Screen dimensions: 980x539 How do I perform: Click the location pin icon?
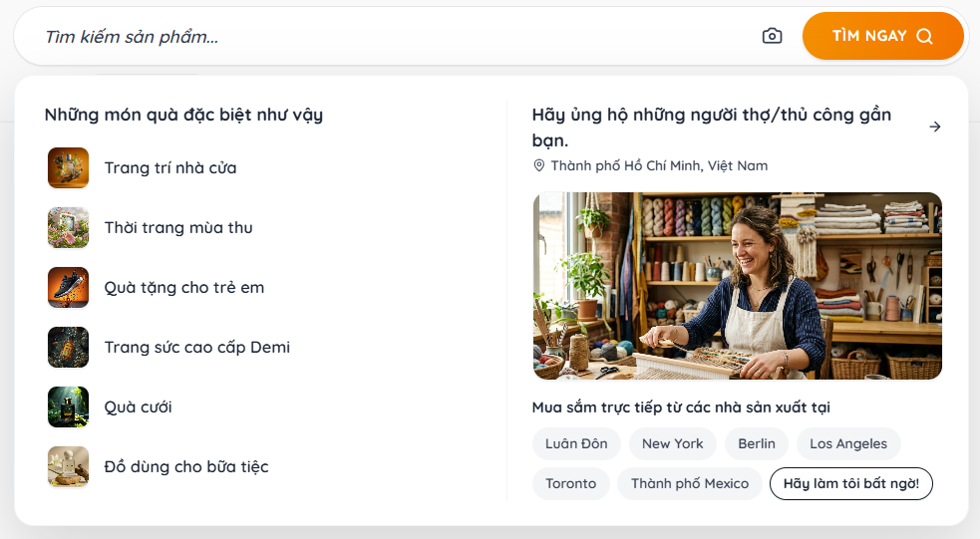pyautogui.click(x=538, y=165)
